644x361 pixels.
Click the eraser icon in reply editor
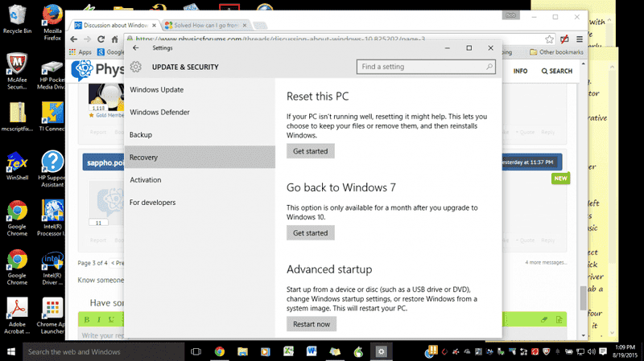click(x=544, y=319)
